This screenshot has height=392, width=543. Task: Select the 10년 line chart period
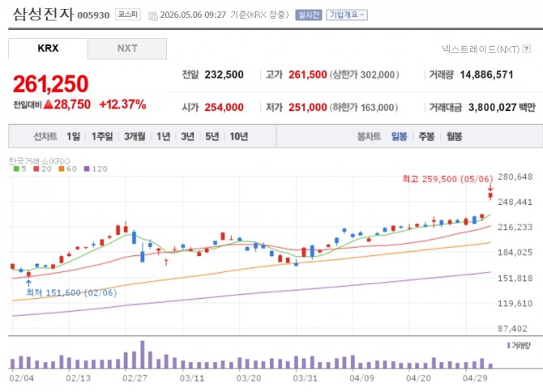point(238,136)
